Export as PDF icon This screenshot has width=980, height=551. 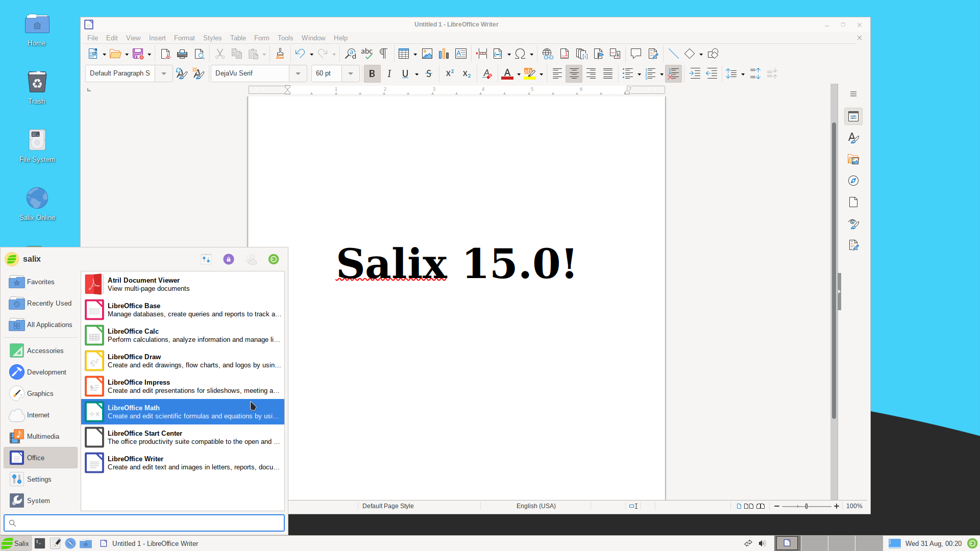(x=165, y=54)
